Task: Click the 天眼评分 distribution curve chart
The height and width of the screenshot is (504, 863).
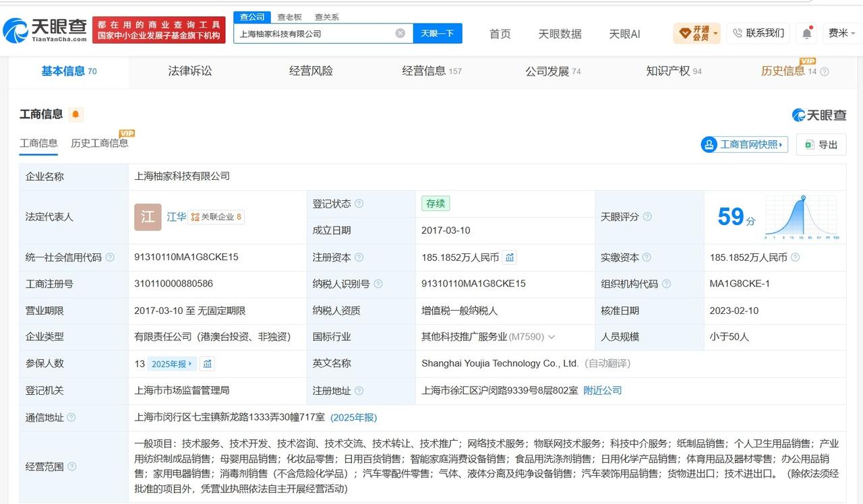Action: [x=802, y=218]
